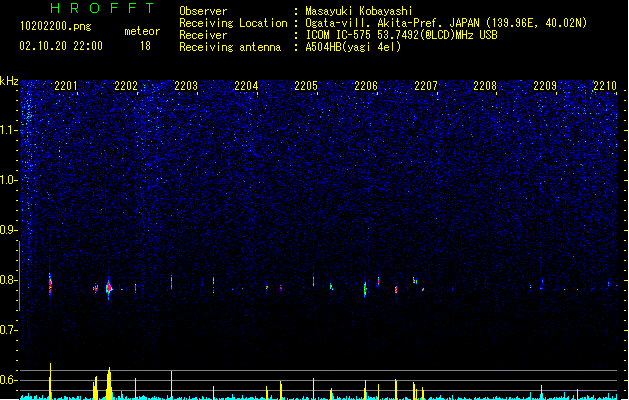Click the 1.1 kHz axis label
This screenshot has width=629, height=400.
9,130
